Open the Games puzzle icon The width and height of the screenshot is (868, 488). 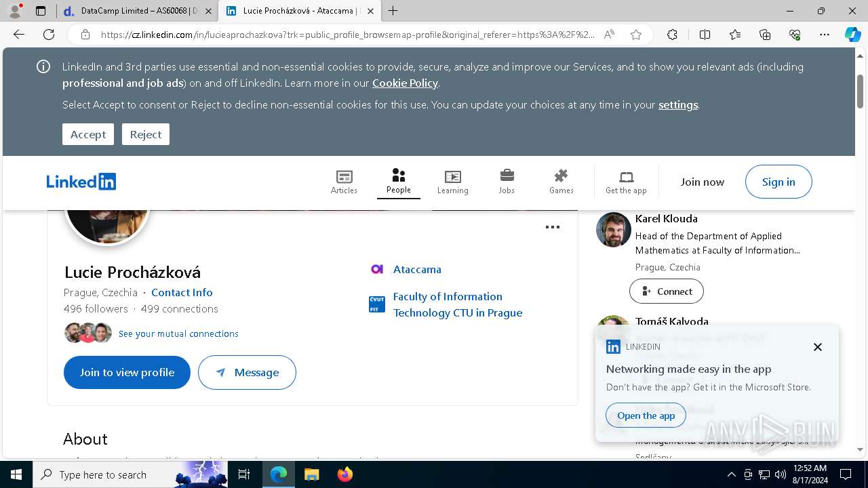point(561,176)
